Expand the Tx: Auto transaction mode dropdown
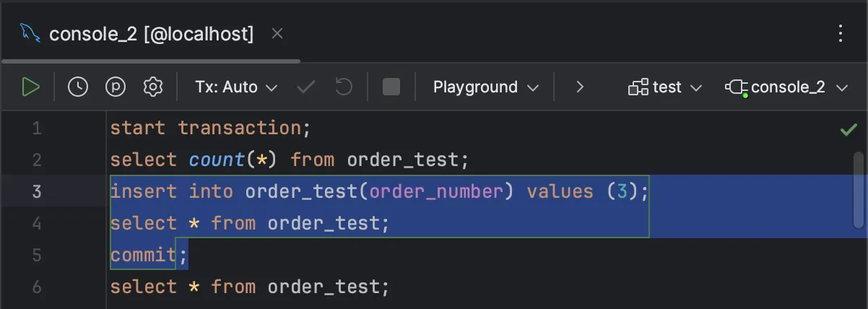Image resolution: width=868 pixels, height=309 pixels. (x=236, y=87)
